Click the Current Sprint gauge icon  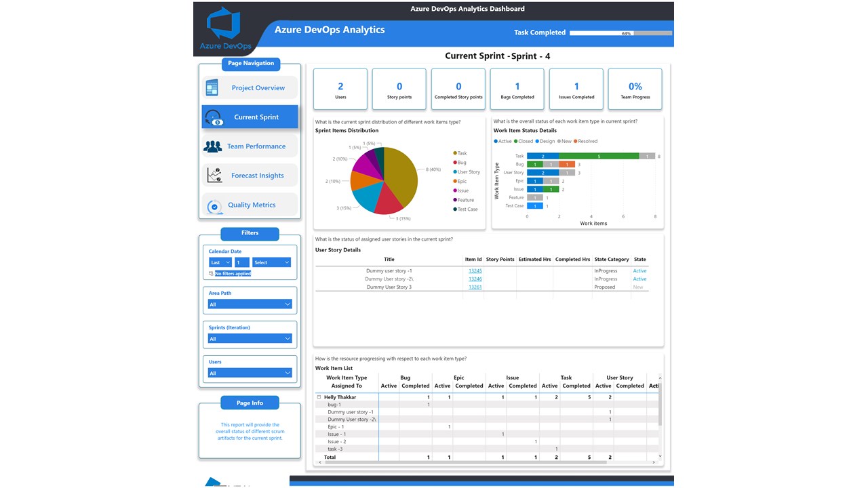(214, 117)
